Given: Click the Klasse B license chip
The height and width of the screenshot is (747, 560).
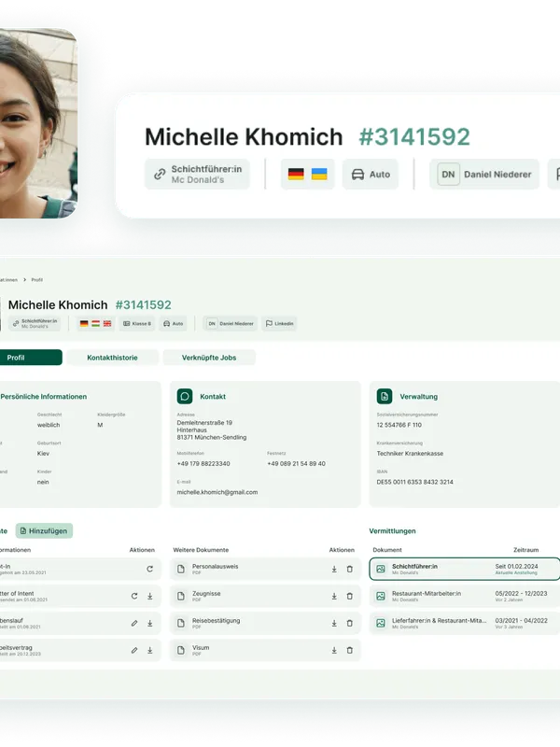Looking at the screenshot, I should click(137, 323).
